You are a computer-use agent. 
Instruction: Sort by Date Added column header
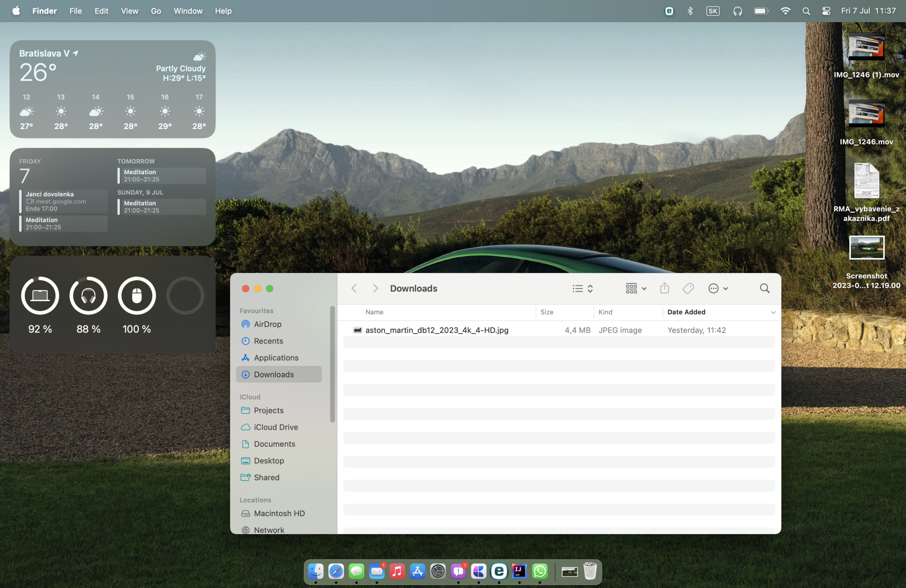686,312
